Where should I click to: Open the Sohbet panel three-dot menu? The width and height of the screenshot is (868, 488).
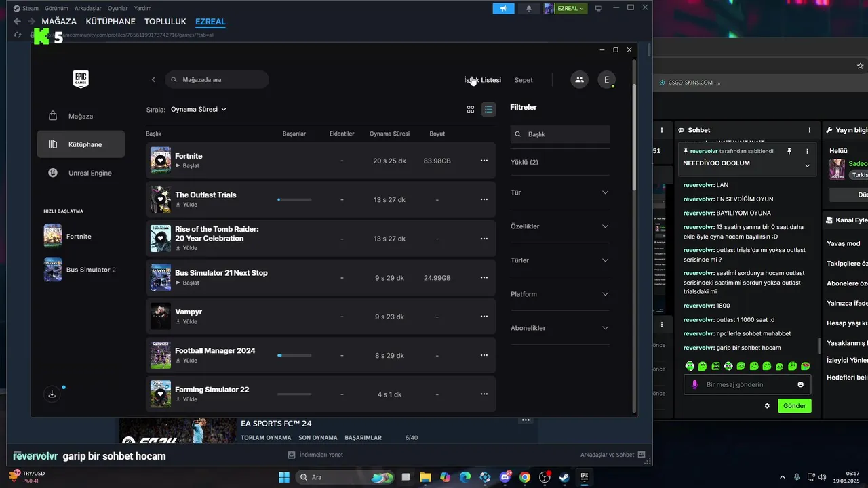click(809, 130)
